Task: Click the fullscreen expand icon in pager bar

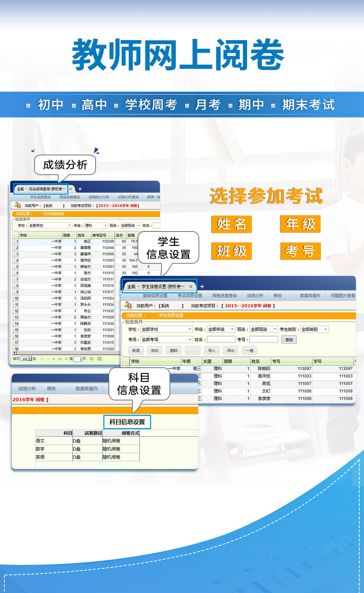Action: click(99, 359)
